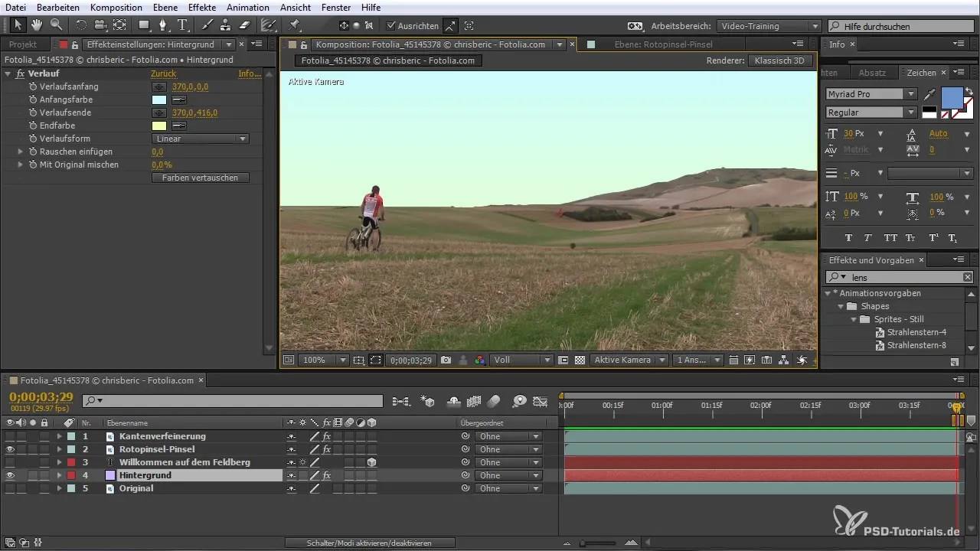Click the blue fill color in Zeichen
This screenshot has height=551, width=980.
point(952,98)
